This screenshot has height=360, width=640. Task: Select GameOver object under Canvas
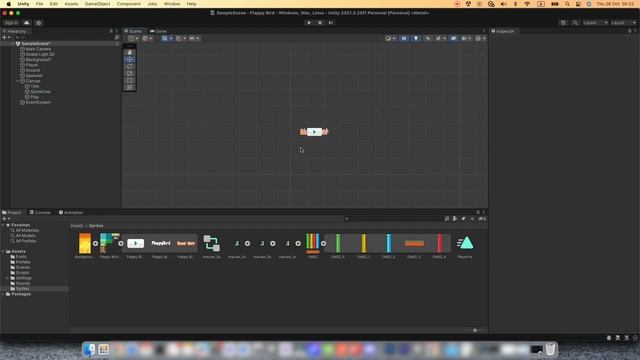coord(38,91)
